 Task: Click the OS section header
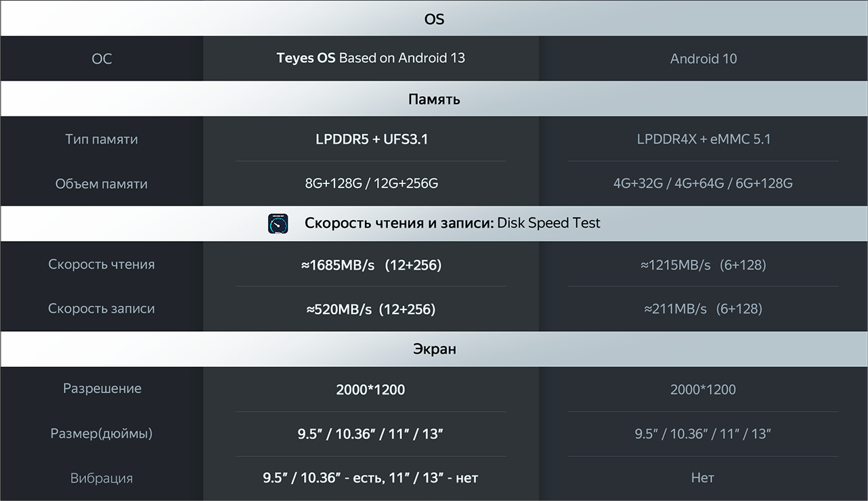coord(434,19)
